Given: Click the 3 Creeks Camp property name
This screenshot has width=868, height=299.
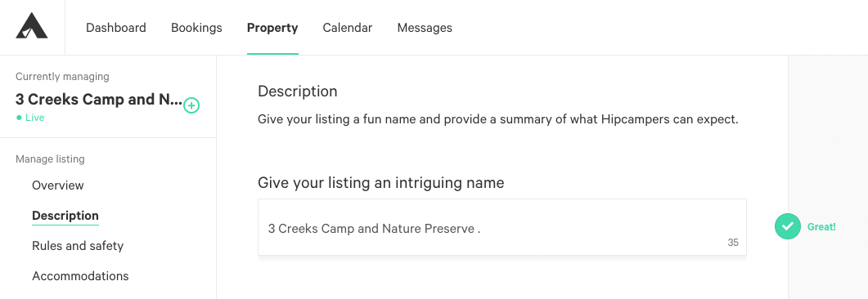Looking at the screenshot, I should tap(98, 100).
